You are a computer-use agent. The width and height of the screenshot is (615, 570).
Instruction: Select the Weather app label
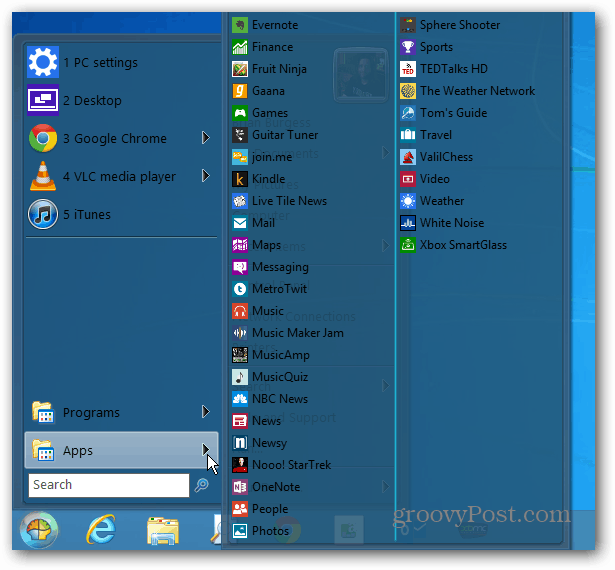[442, 201]
